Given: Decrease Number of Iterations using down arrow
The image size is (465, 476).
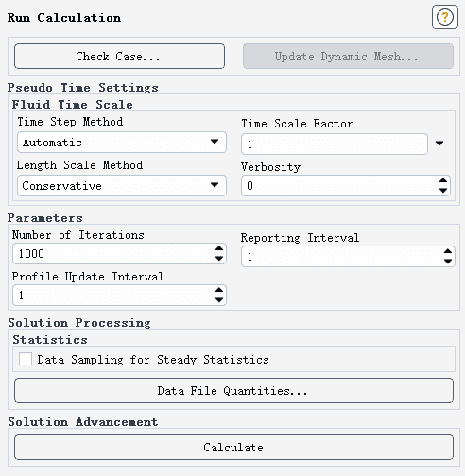Looking at the screenshot, I should click(219, 259).
